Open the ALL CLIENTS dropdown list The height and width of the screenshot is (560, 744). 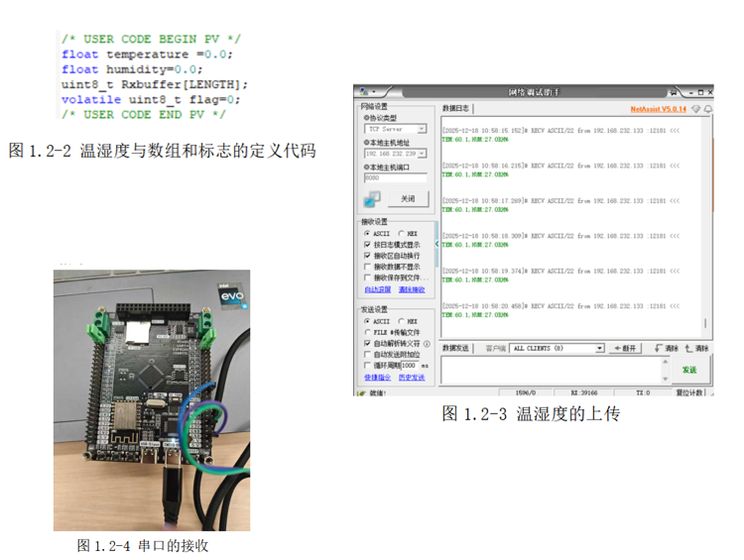click(599, 349)
